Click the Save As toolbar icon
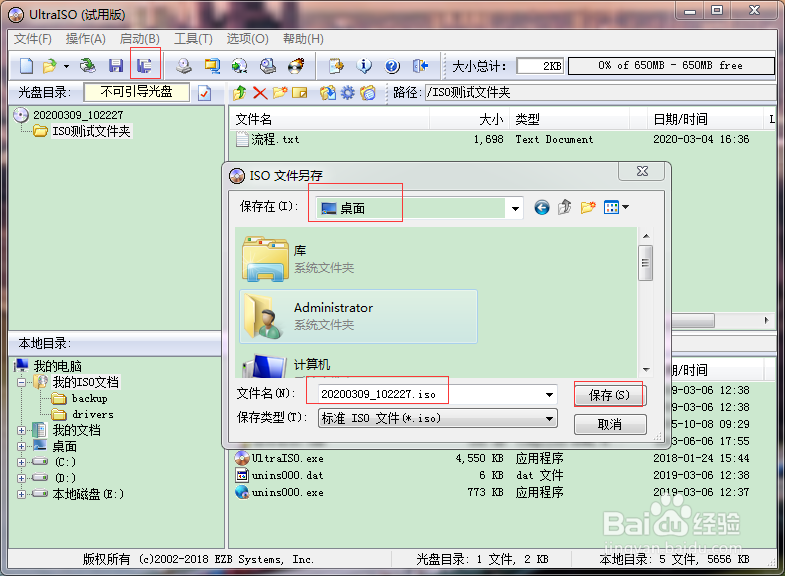Image resolution: width=785 pixels, height=576 pixels. [x=145, y=66]
